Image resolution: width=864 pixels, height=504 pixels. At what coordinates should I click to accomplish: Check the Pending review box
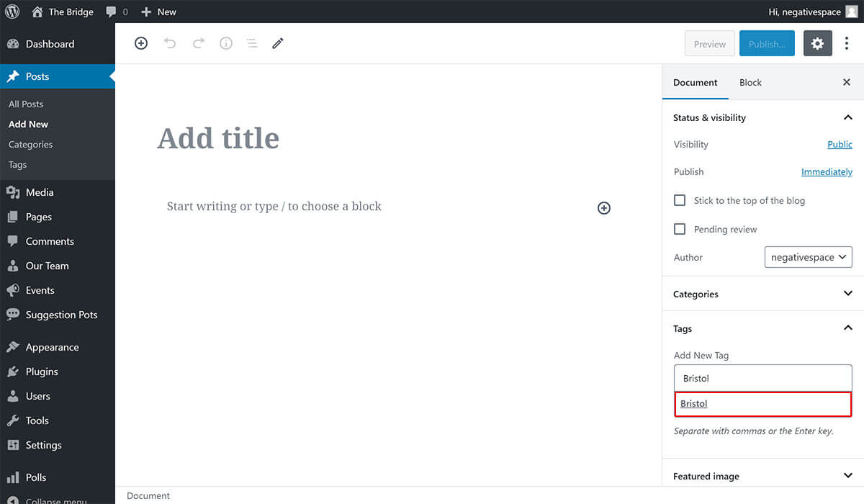(x=680, y=229)
